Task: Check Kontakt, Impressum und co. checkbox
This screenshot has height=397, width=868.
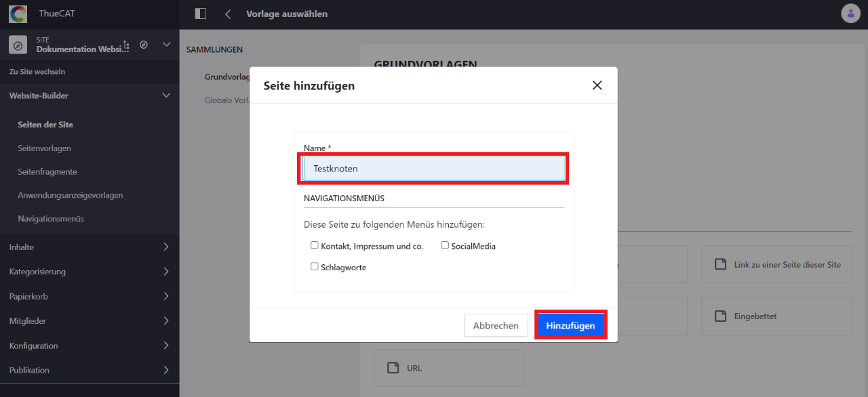Action: (315, 245)
